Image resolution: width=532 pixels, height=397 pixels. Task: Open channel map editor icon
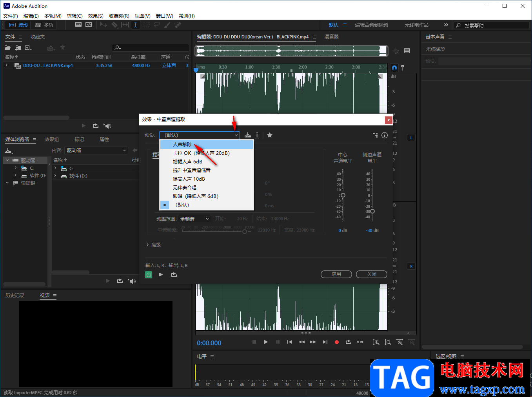375,135
